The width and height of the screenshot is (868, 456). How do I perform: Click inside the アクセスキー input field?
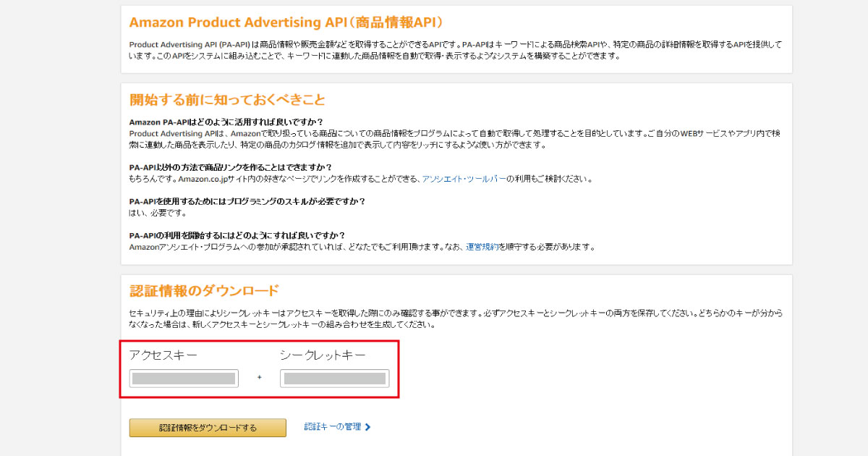coord(183,378)
